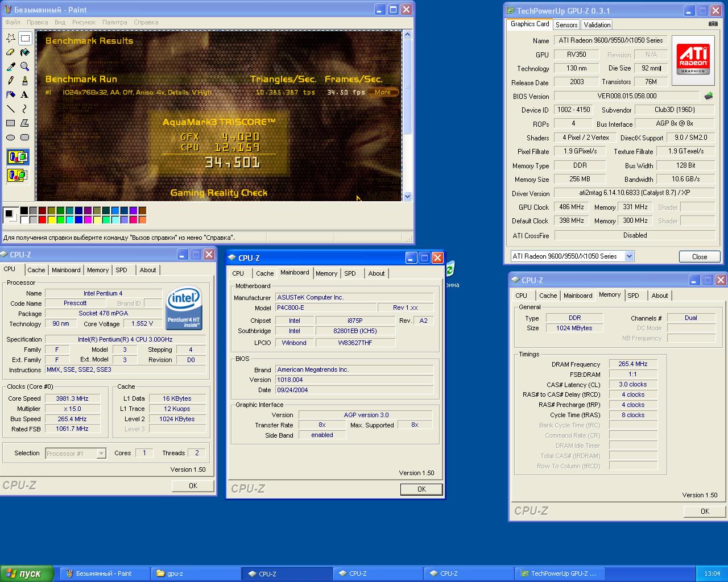728x582 pixels.
Task: Pick the Eraser tool in Paint
Action: click(x=11, y=52)
